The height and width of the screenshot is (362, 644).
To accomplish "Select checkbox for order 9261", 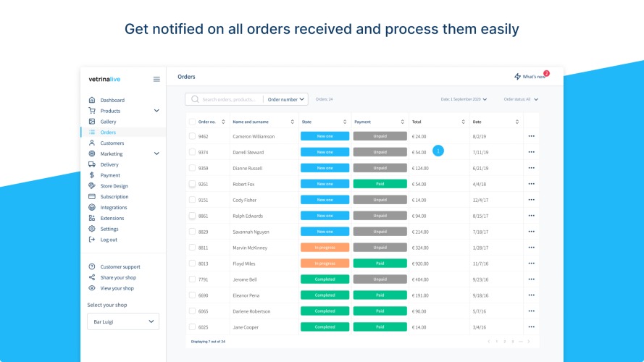I will 192,183.
